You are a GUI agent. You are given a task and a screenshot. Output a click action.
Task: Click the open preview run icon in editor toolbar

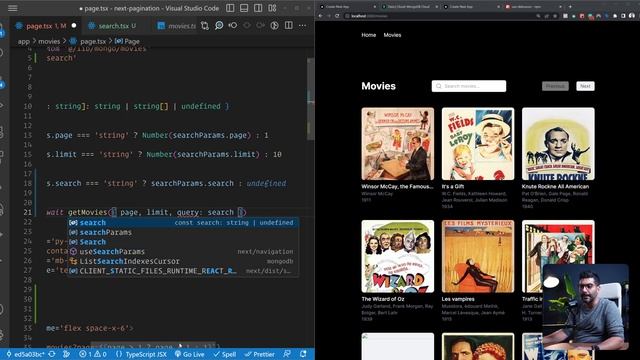coord(274,25)
